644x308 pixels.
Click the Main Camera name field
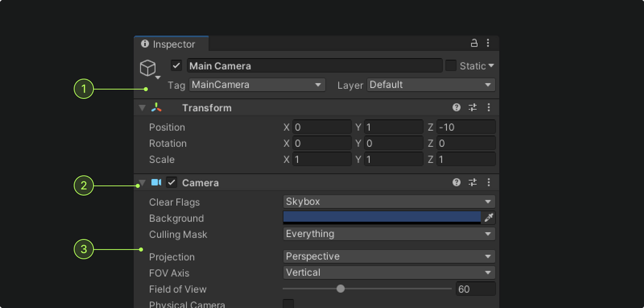[x=315, y=66]
